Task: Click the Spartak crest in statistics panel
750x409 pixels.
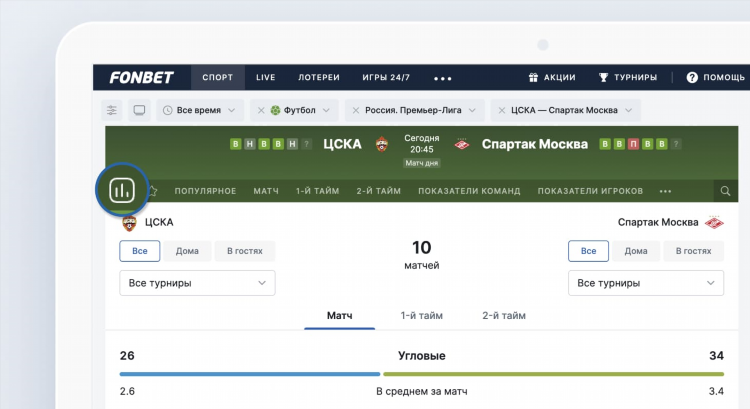Action: point(714,222)
